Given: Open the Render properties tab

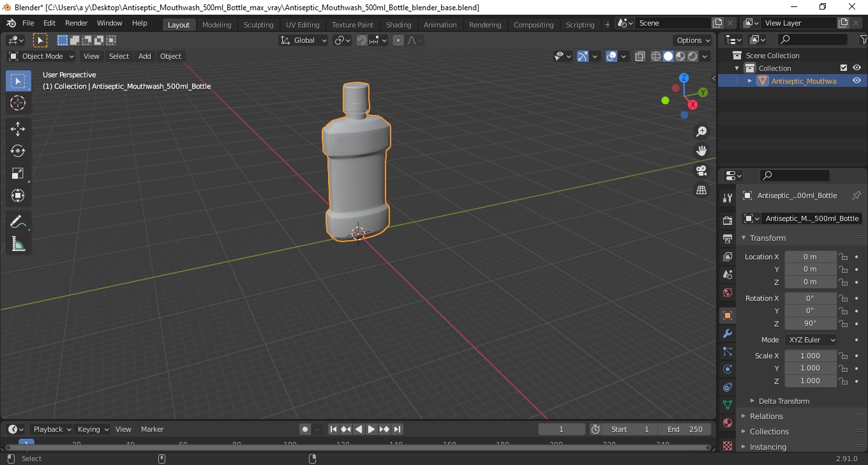Looking at the screenshot, I should (727, 220).
